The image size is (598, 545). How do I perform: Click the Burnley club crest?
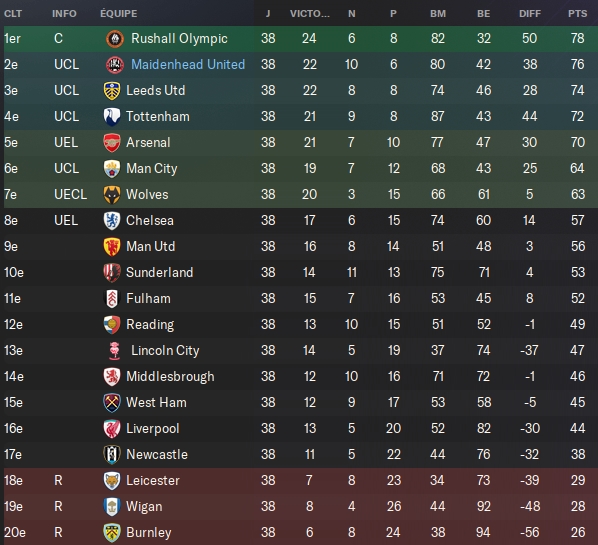pyautogui.click(x=112, y=533)
